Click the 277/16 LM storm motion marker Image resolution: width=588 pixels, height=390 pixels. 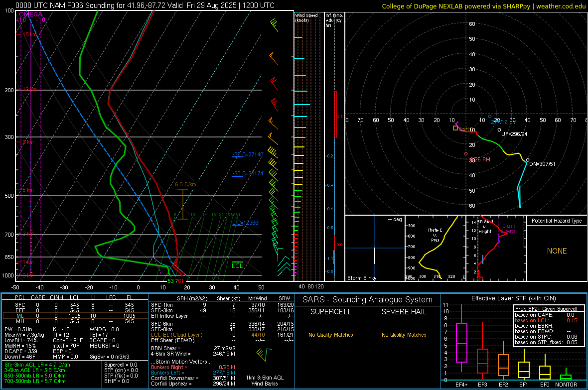(x=490, y=117)
